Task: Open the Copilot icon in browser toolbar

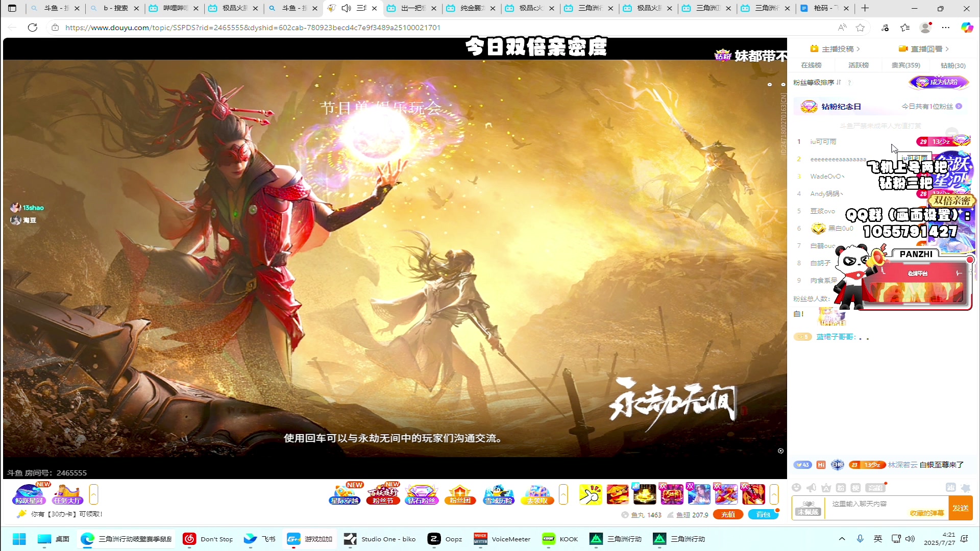Action: (x=967, y=28)
